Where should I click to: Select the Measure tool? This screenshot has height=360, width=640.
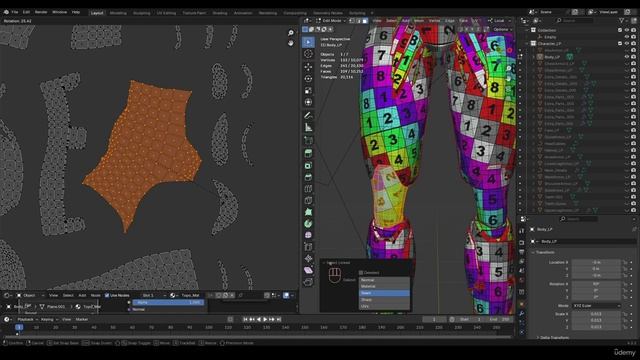(309, 127)
